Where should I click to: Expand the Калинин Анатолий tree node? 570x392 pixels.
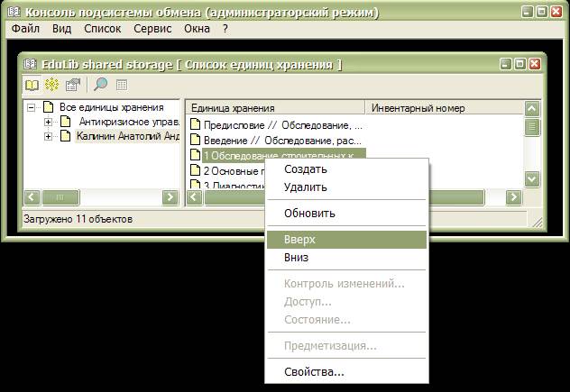(48, 137)
